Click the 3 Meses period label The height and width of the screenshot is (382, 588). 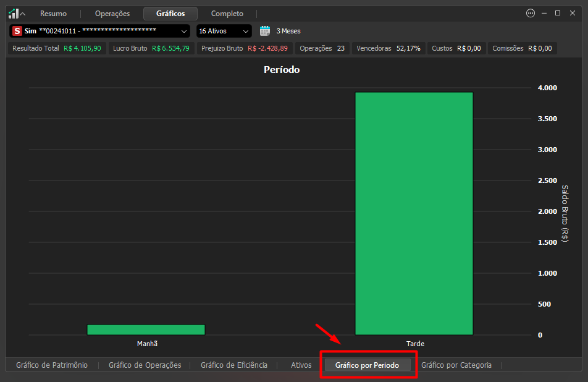click(x=288, y=31)
